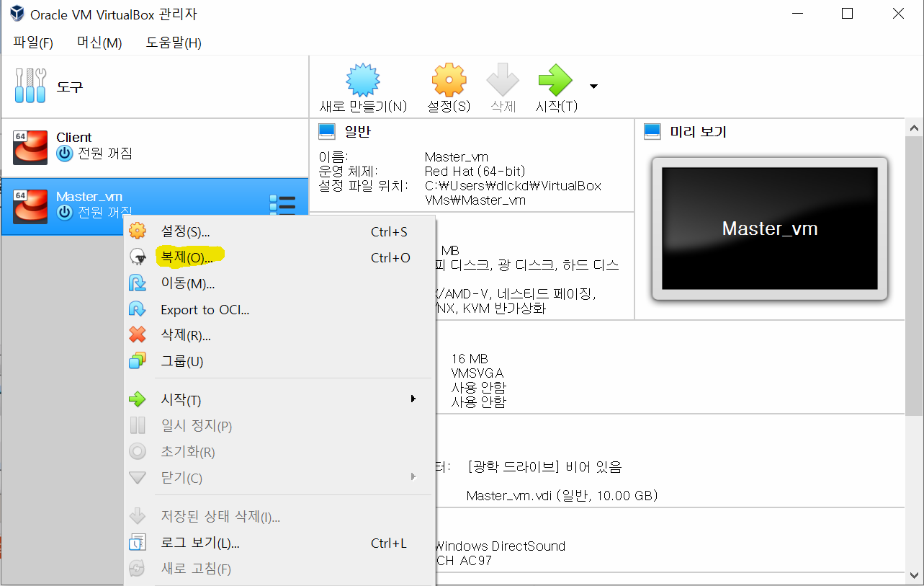
Task: Click the red X remove icon
Action: click(137, 336)
